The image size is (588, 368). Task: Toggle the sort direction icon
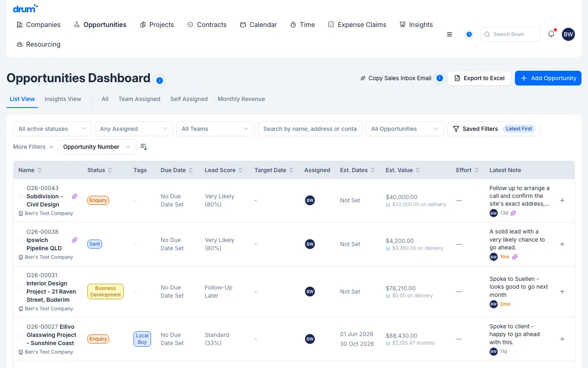coord(143,147)
